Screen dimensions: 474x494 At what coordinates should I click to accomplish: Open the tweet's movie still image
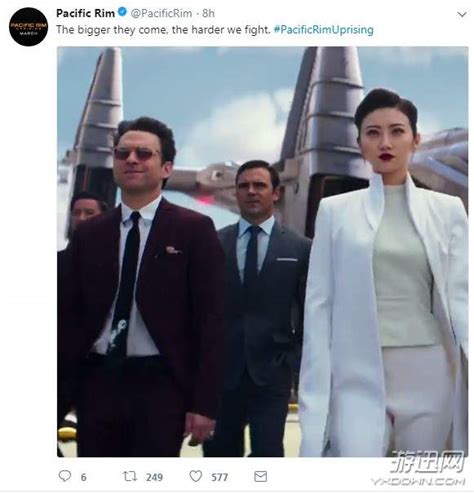[x=262, y=252]
